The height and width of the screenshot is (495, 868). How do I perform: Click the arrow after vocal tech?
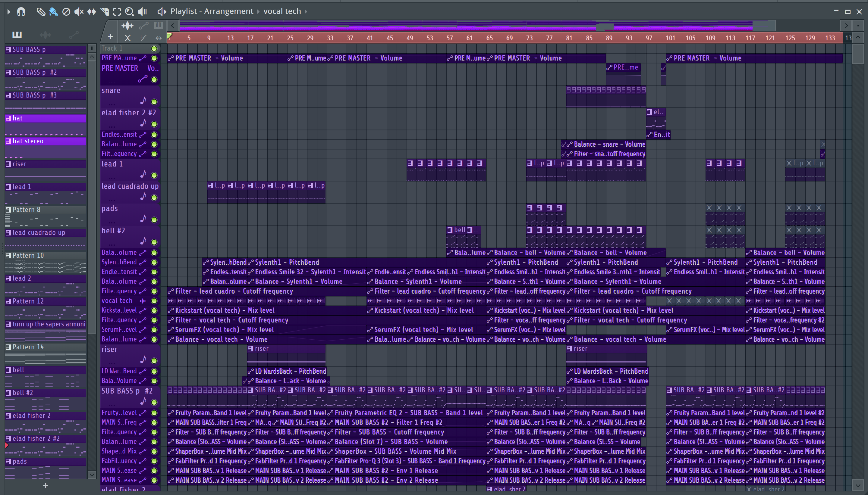(x=306, y=11)
